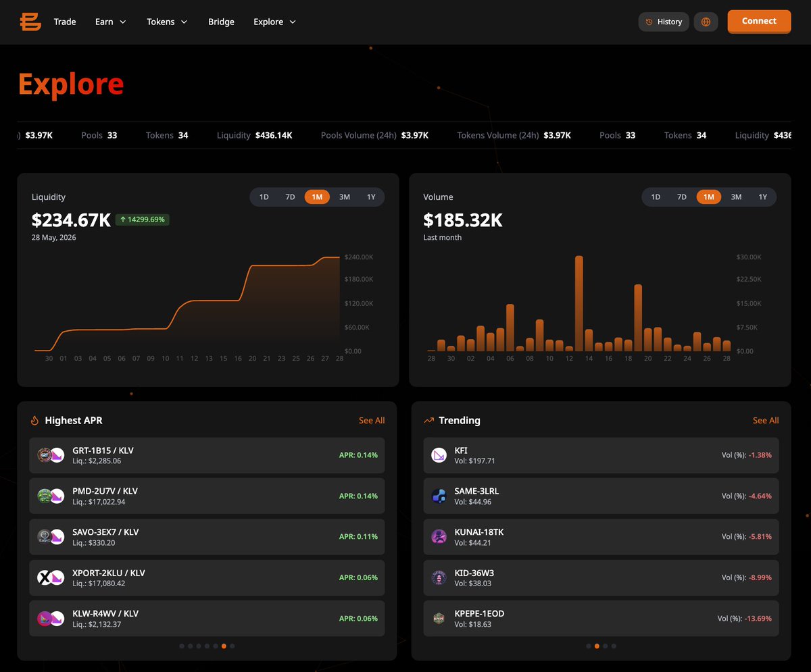Expand the Explore dropdown menu

pyautogui.click(x=275, y=22)
